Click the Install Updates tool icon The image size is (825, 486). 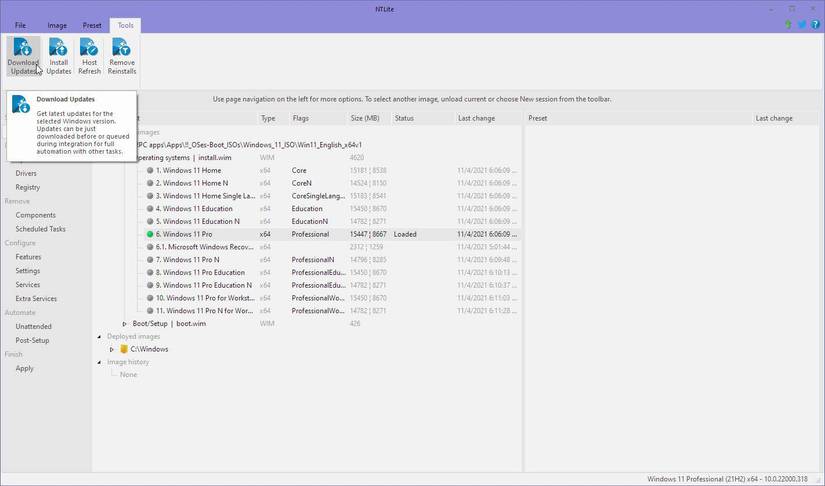point(58,47)
